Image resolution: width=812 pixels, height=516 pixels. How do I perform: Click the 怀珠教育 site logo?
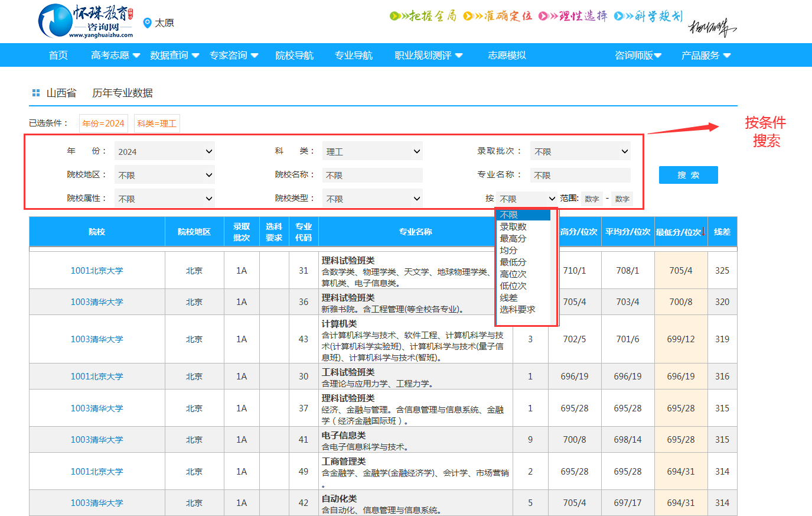tap(86, 21)
